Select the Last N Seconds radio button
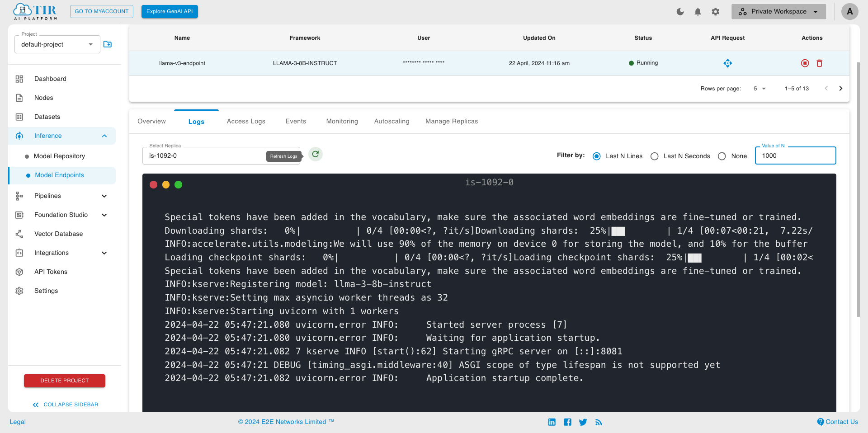Viewport: 868px width, 433px height. click(x=654, y=156)
